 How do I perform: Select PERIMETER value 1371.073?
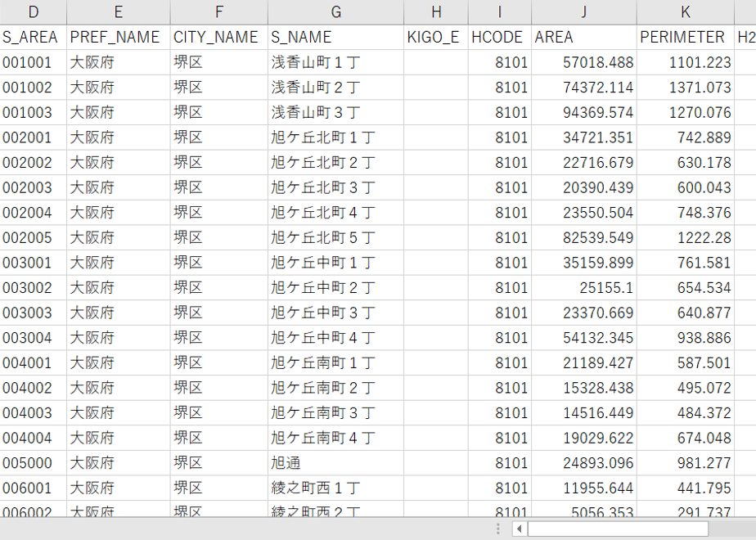click(x=686, y=88)
